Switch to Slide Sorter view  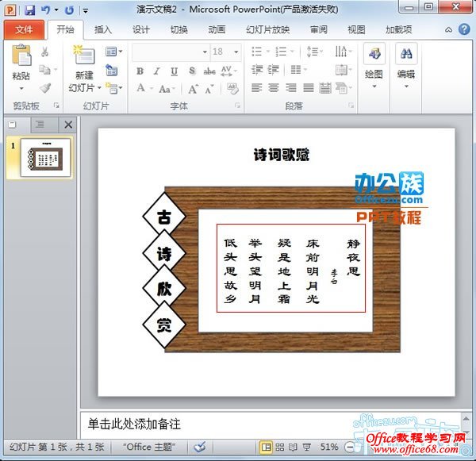[280, 447]
